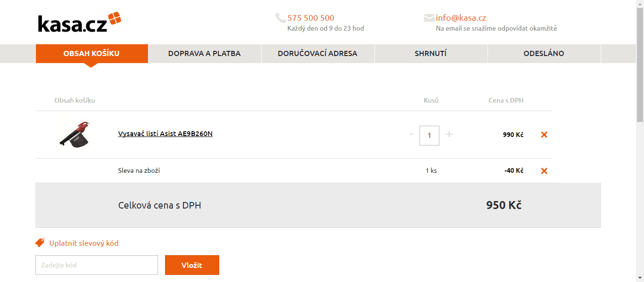Image resolution: width=644 pixels, height=282 pixels.
Task: Click the Vložit button
Action: (x=192, y=265)
